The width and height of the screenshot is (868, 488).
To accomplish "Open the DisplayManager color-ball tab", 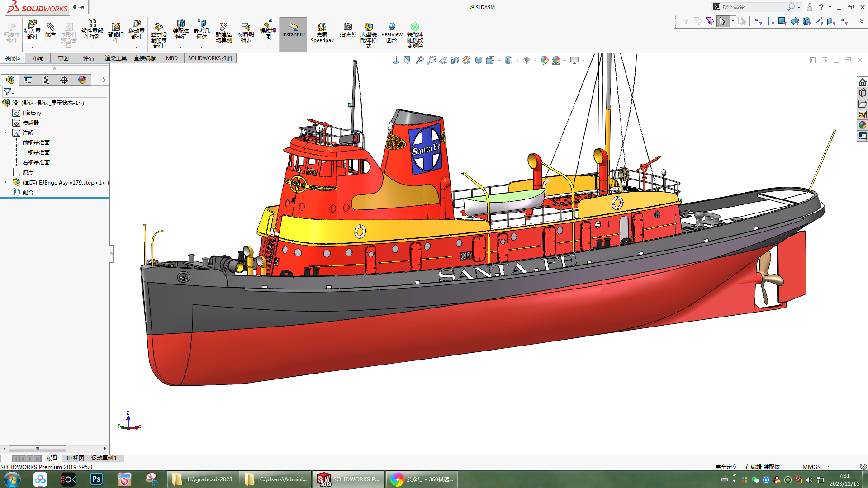I will click(x=82, y=80).
